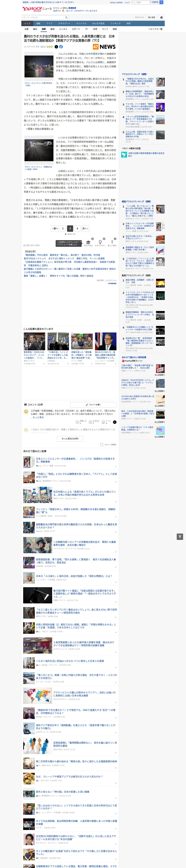
Task: Open マイページ link
Action: pyautogui.click(x=139, y=18)
